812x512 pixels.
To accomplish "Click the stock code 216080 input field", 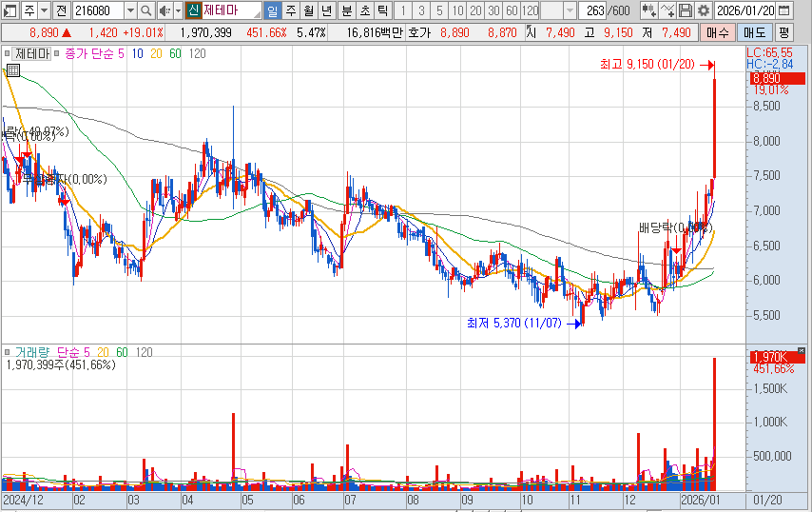I will pos(98,10).
